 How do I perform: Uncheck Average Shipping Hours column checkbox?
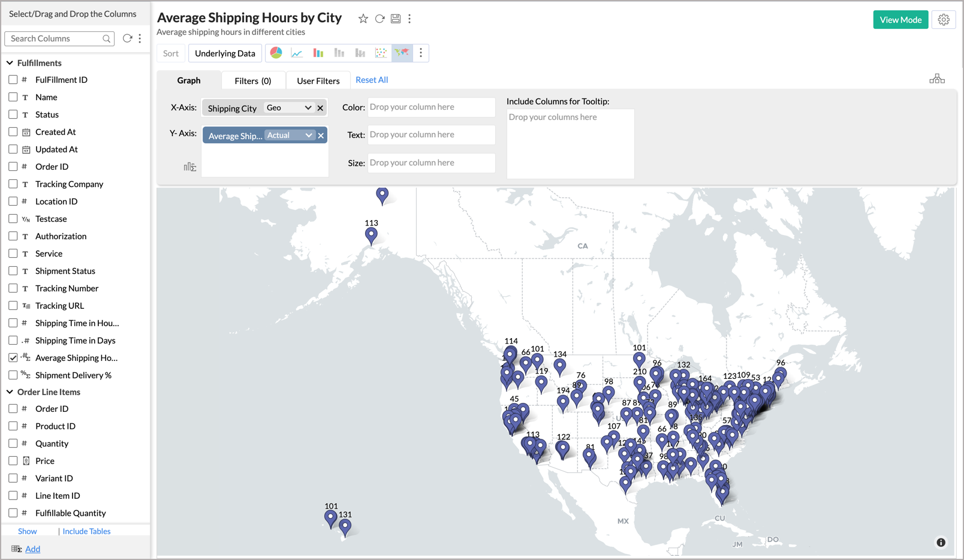point(13,358)
